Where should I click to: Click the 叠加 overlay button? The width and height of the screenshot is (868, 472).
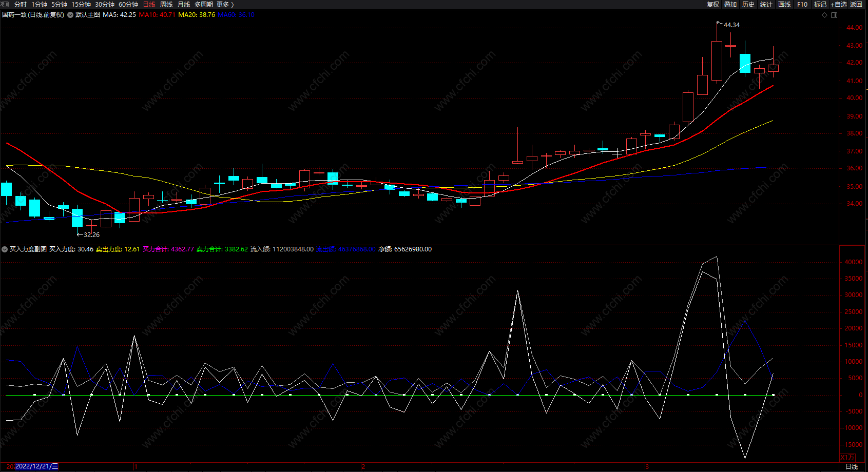[x=730, y=4]
